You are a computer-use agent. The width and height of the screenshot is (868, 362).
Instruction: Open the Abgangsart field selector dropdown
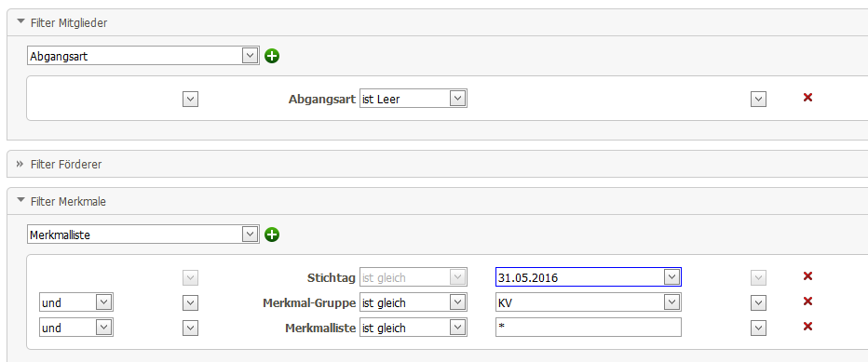point(142,55)
